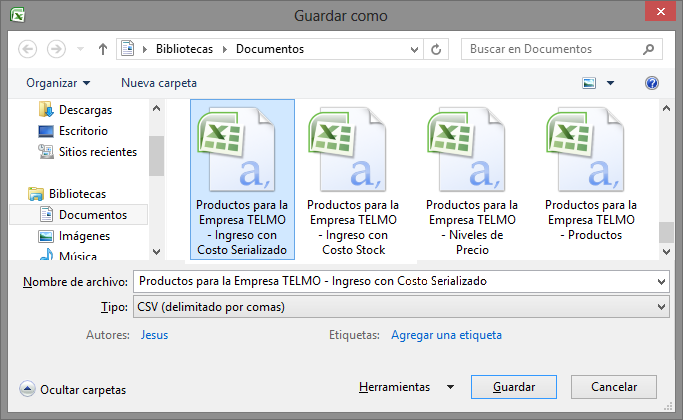Viewport: 683px width, 420px height.
Task: Click the Guardar button
Action: pyautogui.click(x=514, y=387)
